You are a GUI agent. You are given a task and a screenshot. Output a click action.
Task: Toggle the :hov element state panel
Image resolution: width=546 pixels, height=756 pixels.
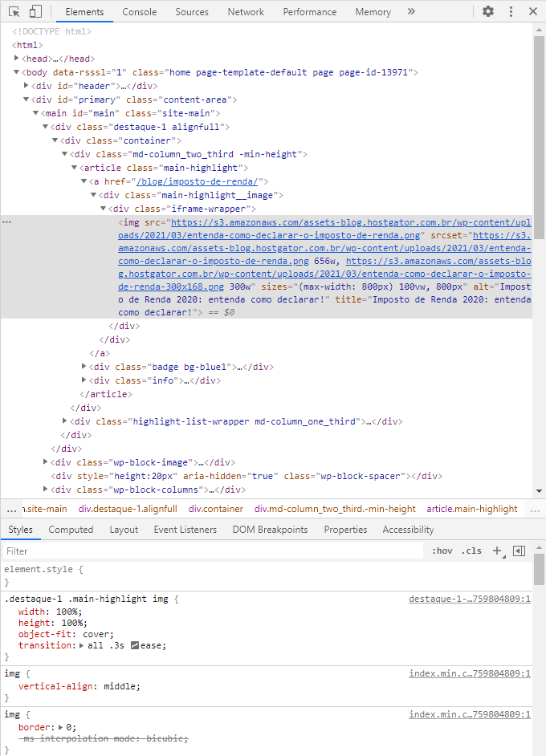click(x=442, y=551)
